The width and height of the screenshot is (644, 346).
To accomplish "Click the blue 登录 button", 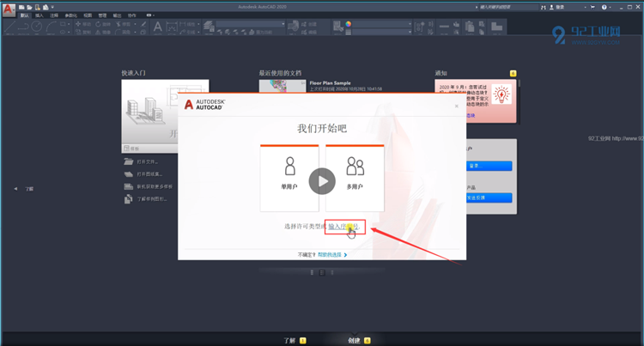I will pos(489,166).
